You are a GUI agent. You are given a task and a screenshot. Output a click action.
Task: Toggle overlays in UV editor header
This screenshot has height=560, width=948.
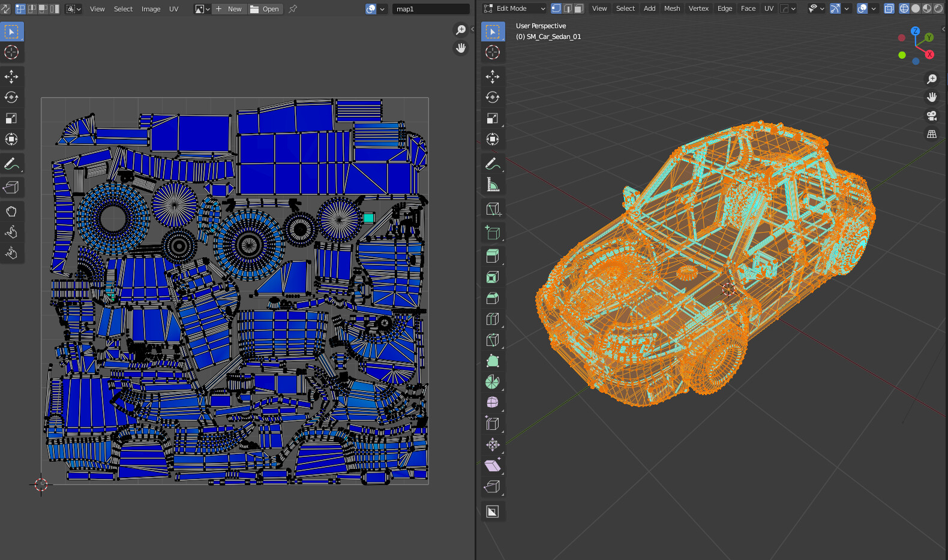(371, 9)
